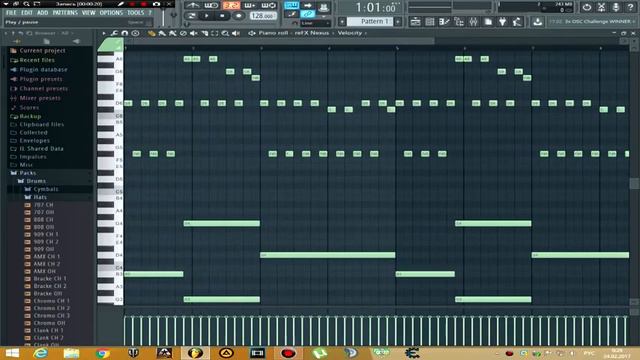The height and width of the screenshot is (360, 640).
Task: Open the Velocity event target dropdown
Action: point(350,33)
